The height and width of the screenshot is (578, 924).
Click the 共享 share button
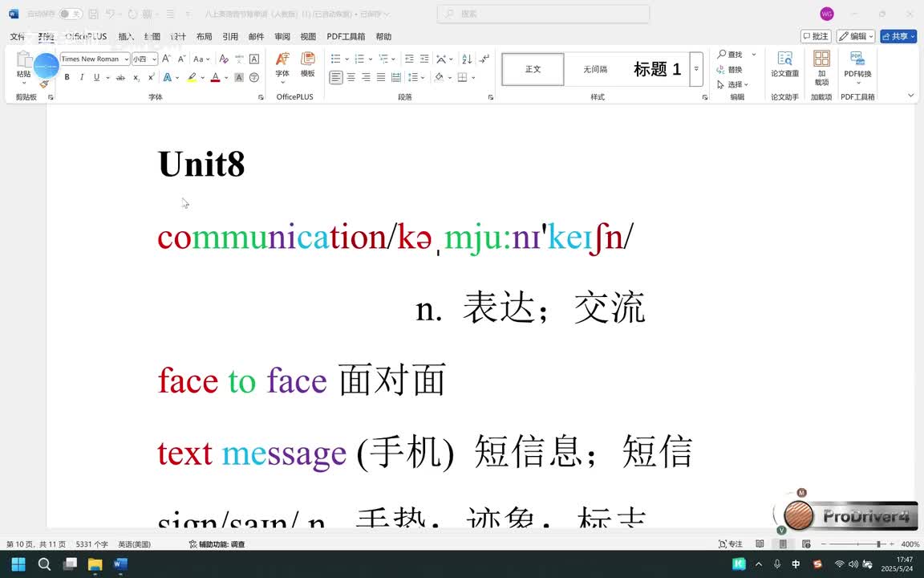tap(898, 37)
